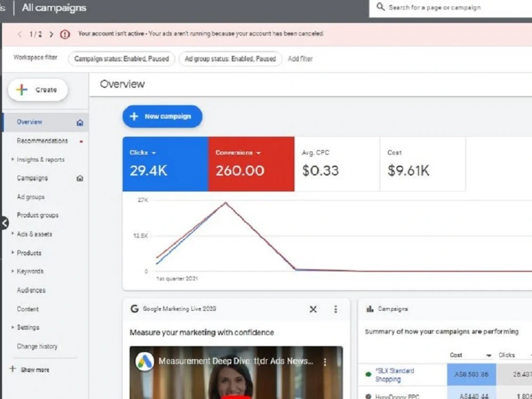Image resolution: width=532 pixels, height=399 pixels.
Task: Click the A$8,503.86 cost cell
Action: [471, 374]
